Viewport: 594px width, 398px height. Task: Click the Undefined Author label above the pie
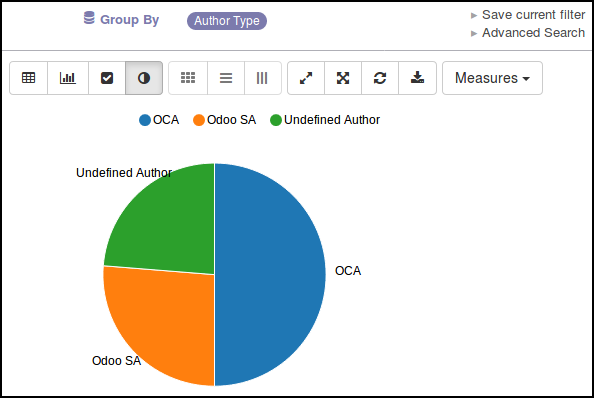pyautogui.click(x=124, y=173)
